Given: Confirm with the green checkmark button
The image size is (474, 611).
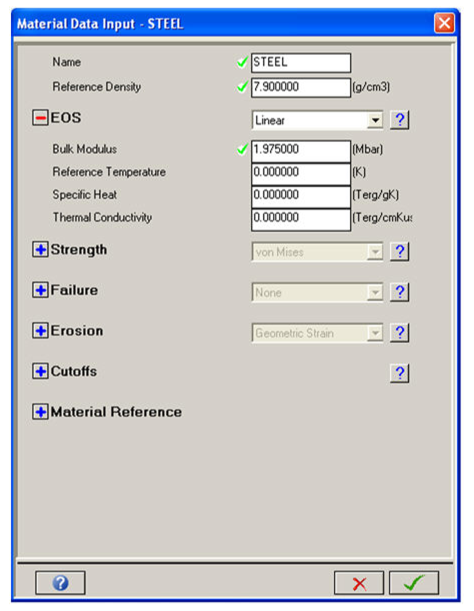Looking at the screenshot, I should click(414, 583).
